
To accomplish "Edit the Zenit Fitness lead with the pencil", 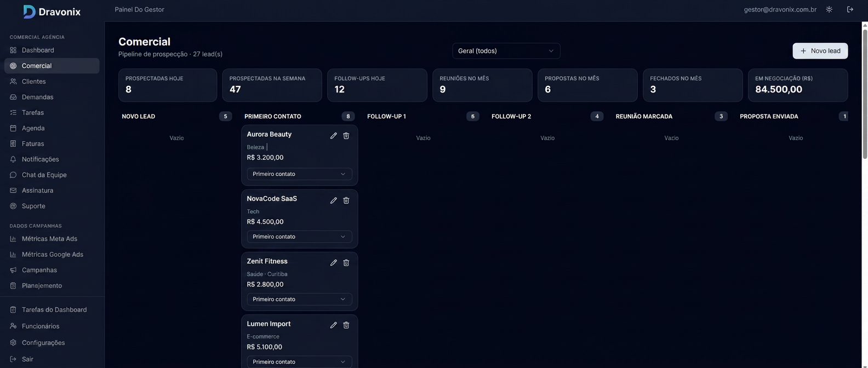I will [333, 263].
